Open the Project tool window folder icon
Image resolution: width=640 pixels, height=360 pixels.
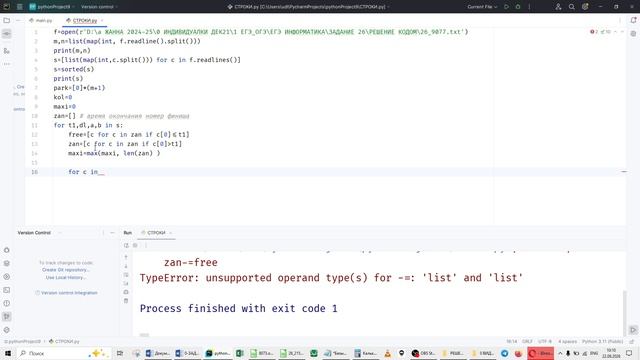7,20
